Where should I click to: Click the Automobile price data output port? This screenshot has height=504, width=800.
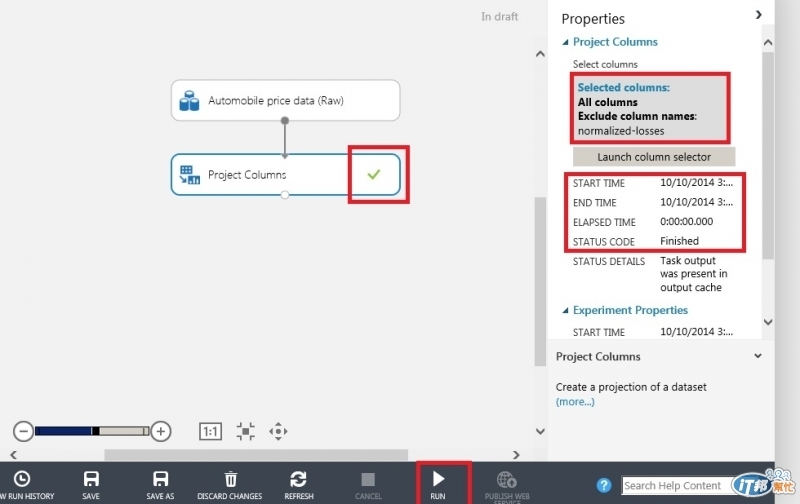(x=285, y=120)
